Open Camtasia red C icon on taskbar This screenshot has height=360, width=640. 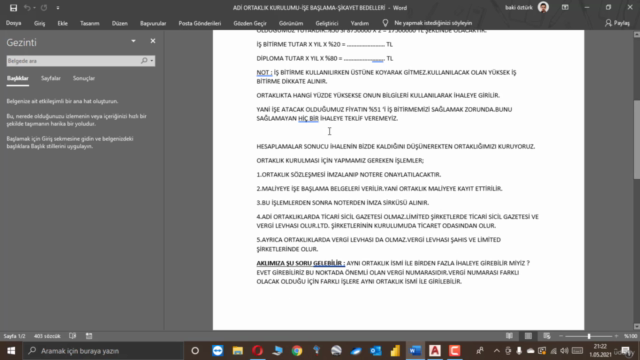click(454, 351)
